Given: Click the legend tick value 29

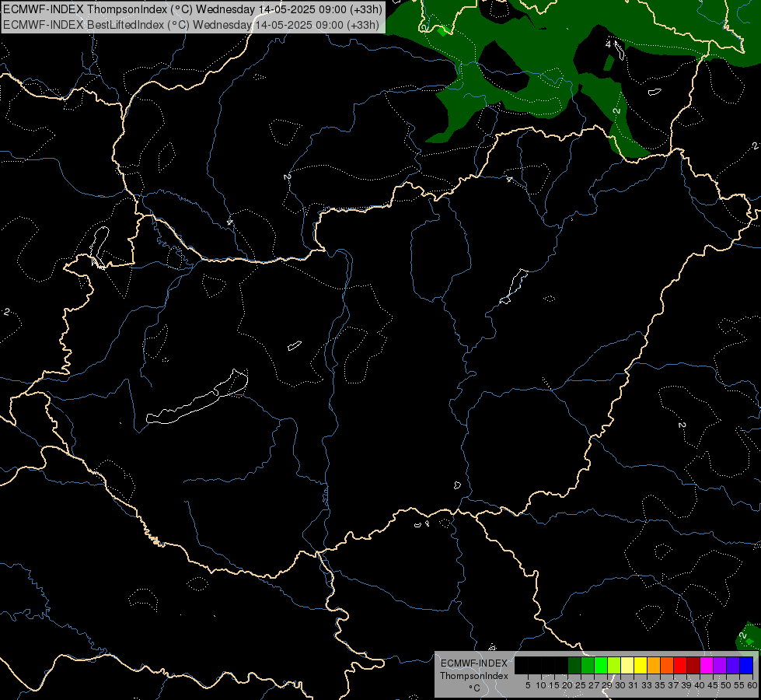Looking at the screenshot, I should click(x=607, y=685).
